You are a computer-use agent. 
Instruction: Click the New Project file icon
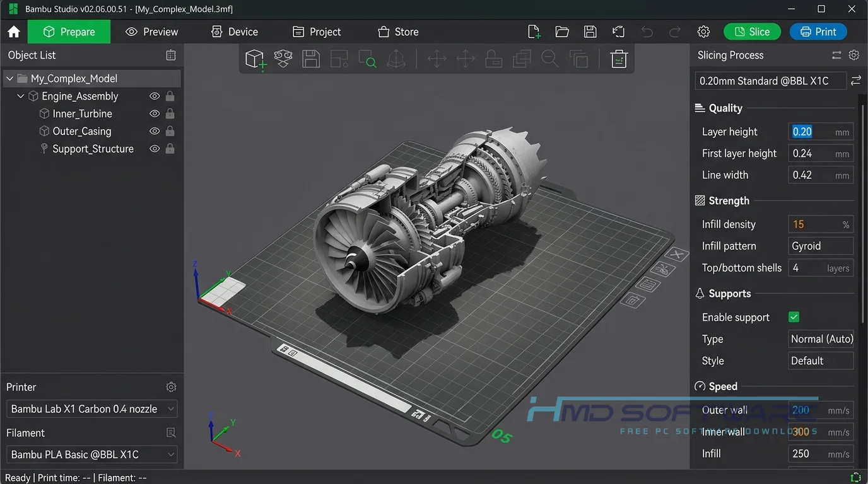click(534, 32)
